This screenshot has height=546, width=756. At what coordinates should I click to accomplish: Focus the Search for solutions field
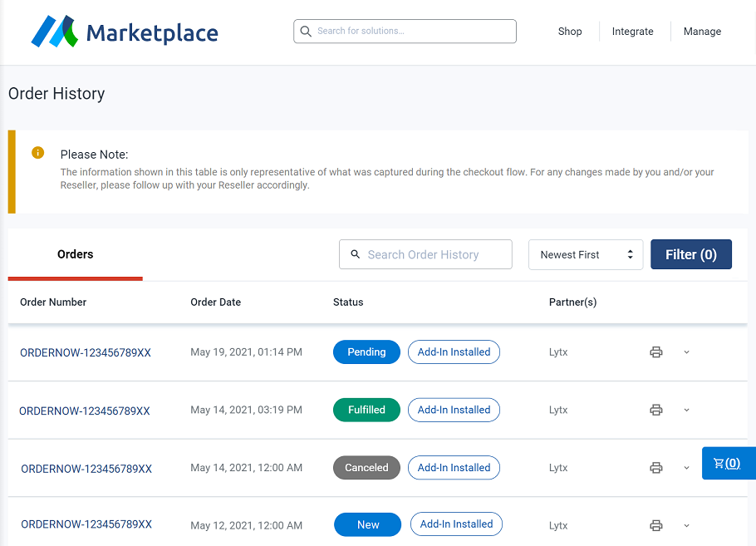(x=405, y=32)
